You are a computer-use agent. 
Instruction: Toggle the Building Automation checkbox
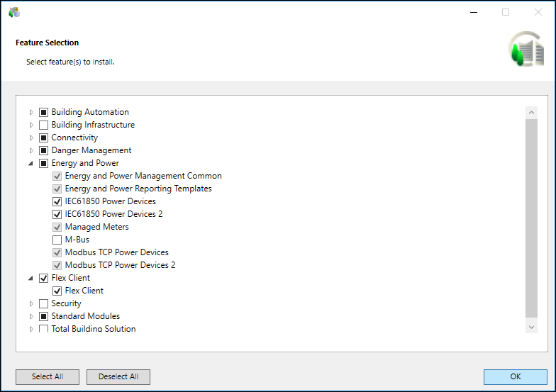[x=44, y=112]
